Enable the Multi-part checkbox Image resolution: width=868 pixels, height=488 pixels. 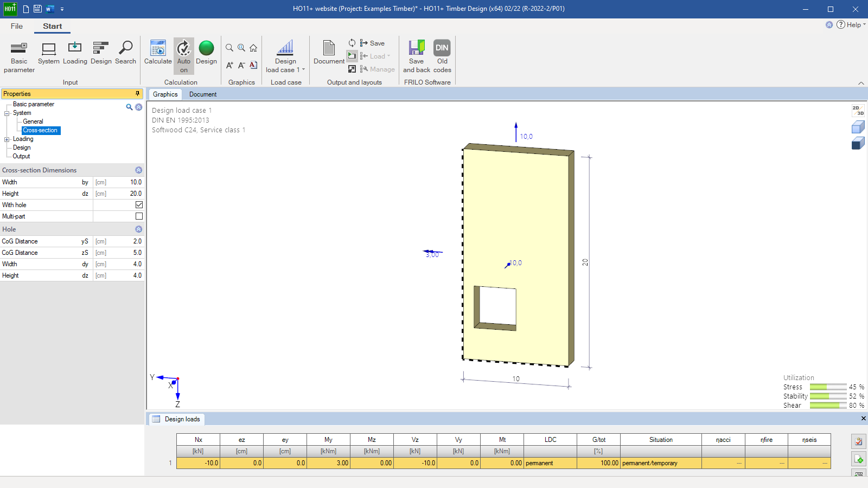[139, 216]
